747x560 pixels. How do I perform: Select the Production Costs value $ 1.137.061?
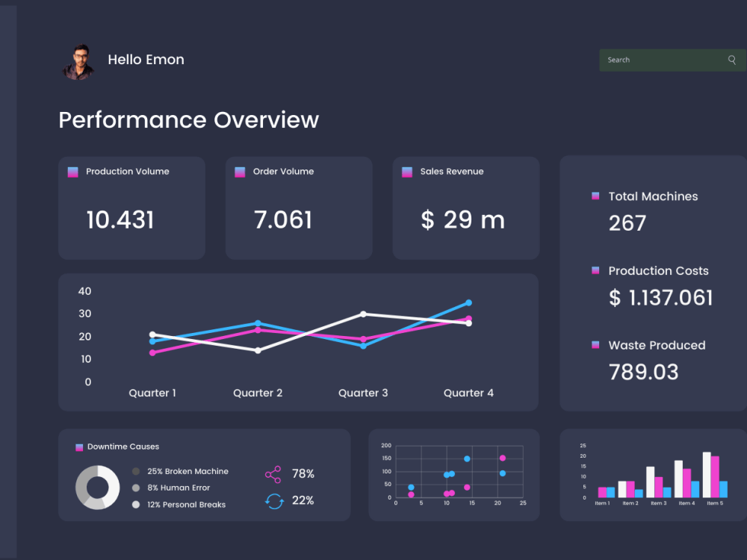[661, 298]
